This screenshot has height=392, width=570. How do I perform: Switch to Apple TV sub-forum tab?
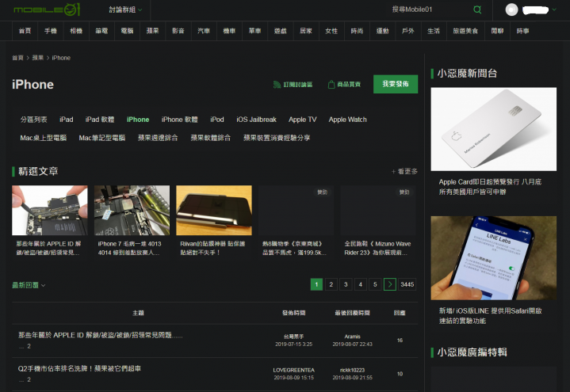pyautogui.click(x=303, y=120)
